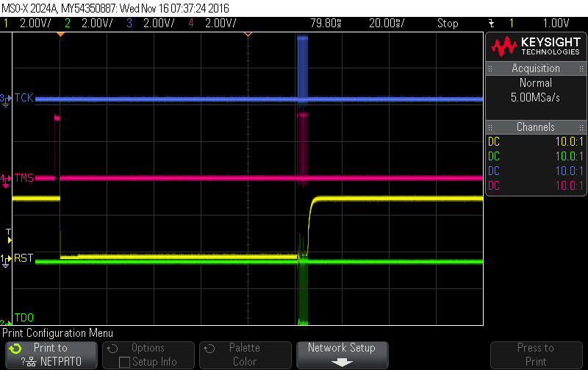Open the Network Setup softkey menu
This screenshot has width=588, height=370.
[x=343, y=355]
